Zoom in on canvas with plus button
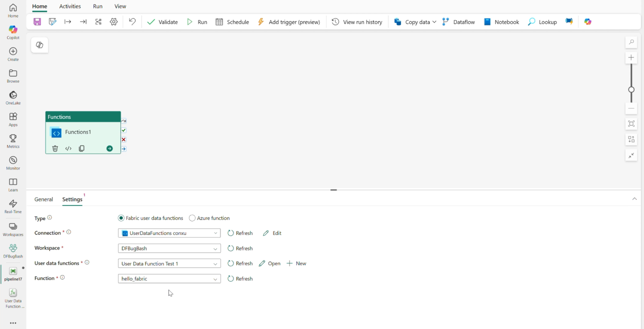 point(631,57)
